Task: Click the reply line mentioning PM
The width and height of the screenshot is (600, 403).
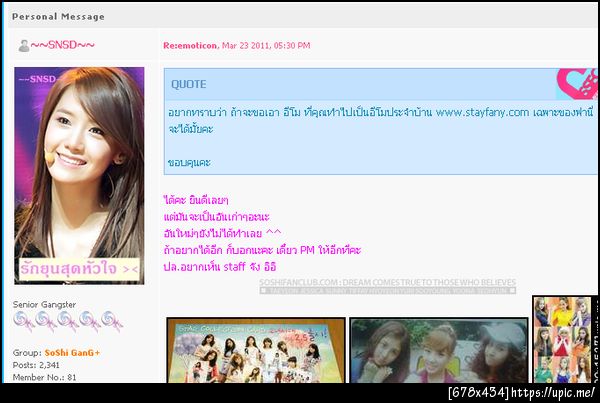Action: (x=262, y=250)
